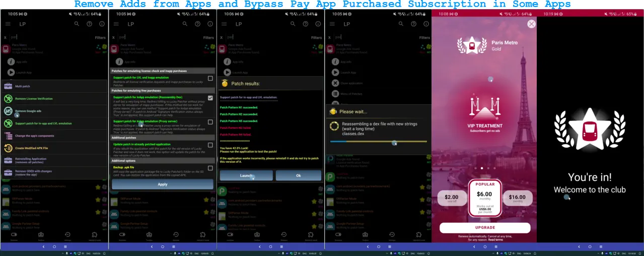This screenshot has height=256, width=644.
Task: Open the Read terms link
Action: (x=495, y=239)
